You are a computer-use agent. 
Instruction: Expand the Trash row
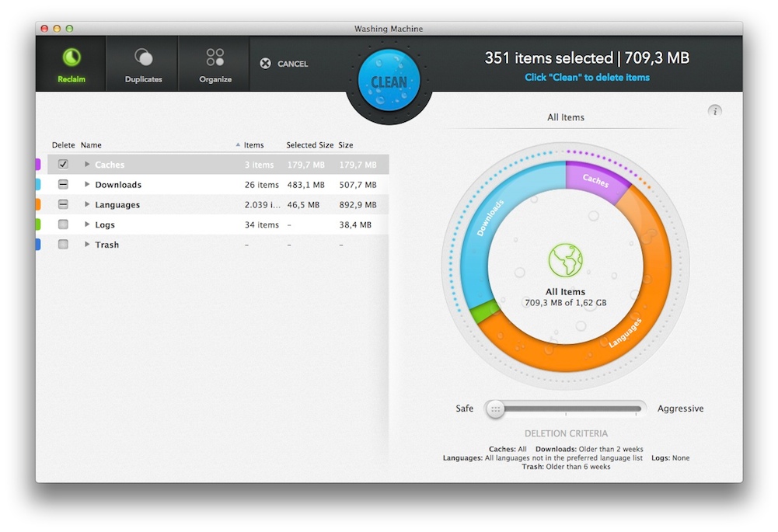tap(87, 244)
